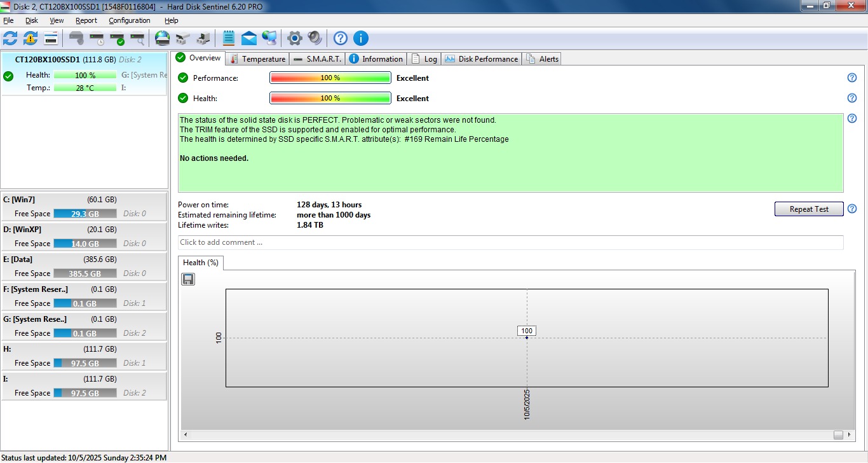
Task: Click the disk with green checkmark icon
Action: (x=117, y=38)
